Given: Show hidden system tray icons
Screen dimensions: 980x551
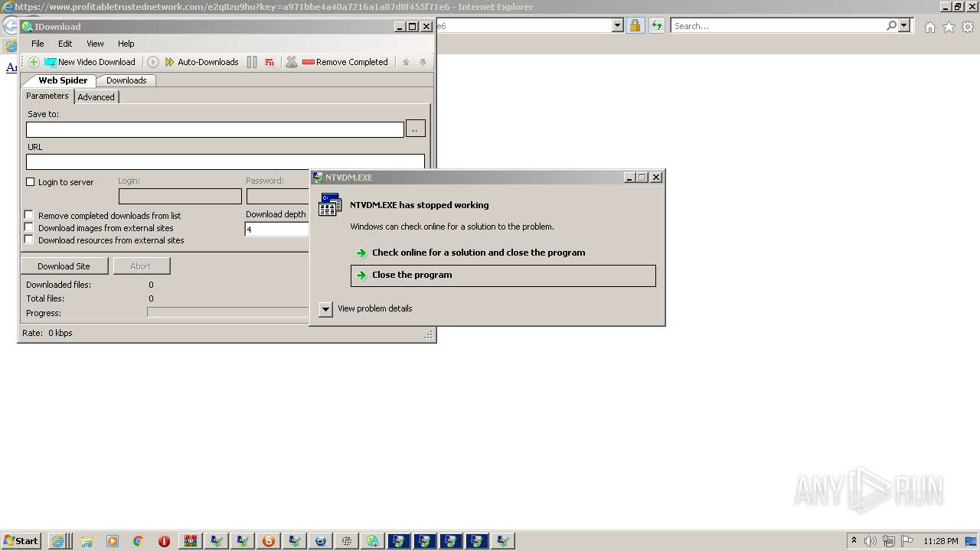Looking at the screenshot, I should [x=854, y=541].
